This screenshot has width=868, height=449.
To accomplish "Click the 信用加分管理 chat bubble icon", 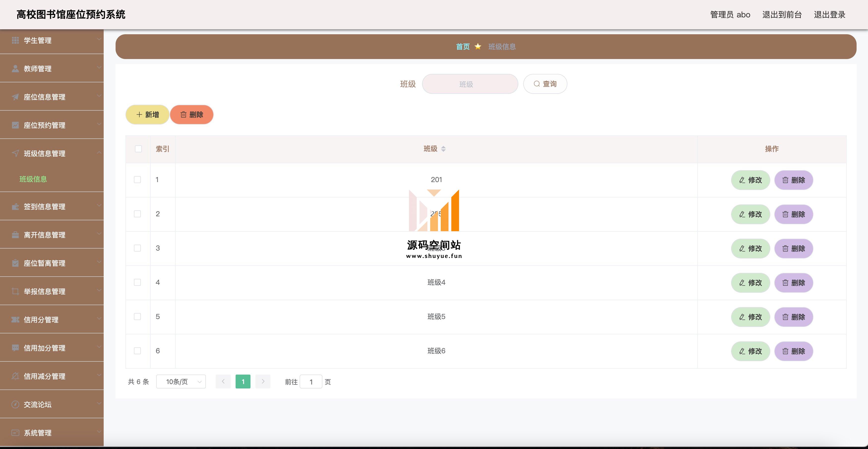I will (15, 348).
